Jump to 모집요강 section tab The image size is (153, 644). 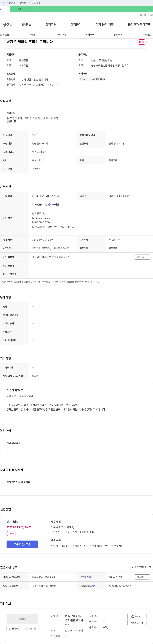[x=4, y=35]
